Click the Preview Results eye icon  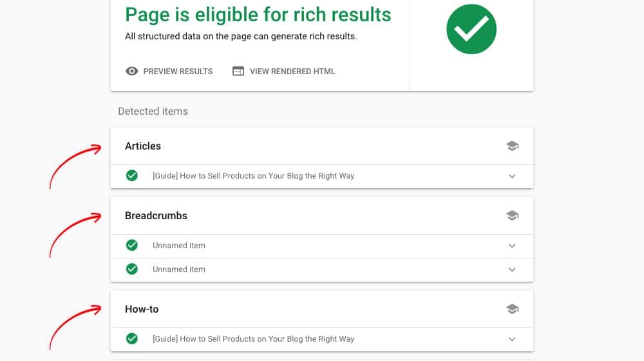click(132, 72)
